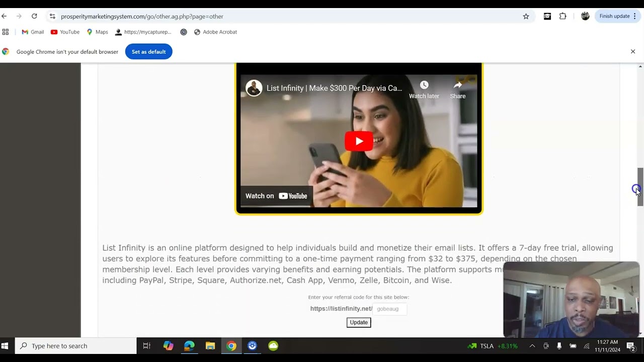Play the List Infinity YouTube video
This screenshot has height=362, width=644.
359,141
